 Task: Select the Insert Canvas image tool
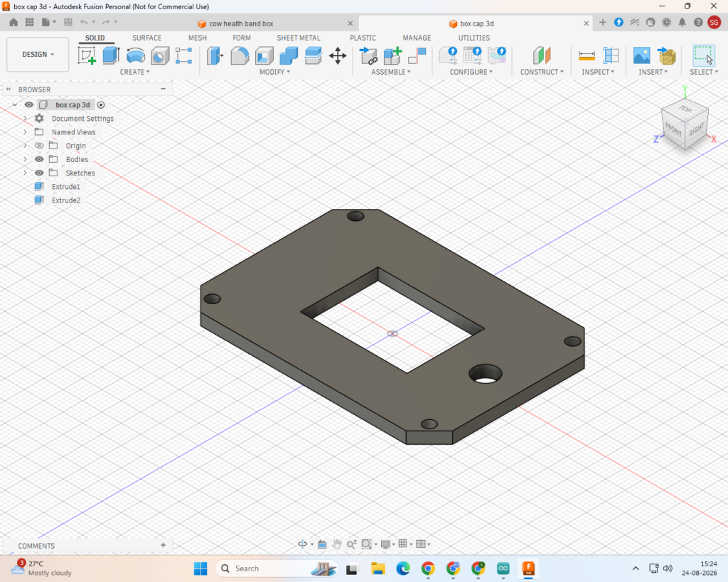coord(642,55)
